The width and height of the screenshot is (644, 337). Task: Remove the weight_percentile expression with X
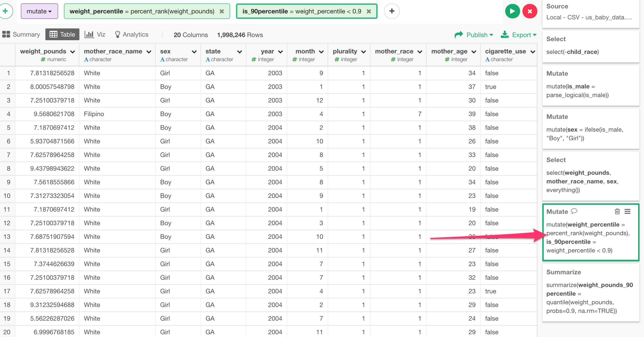tap(222, 11)
